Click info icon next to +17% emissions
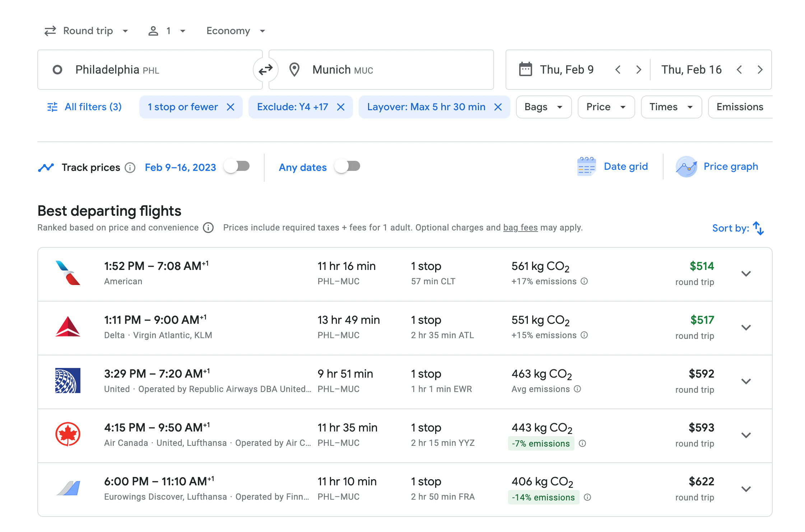The width and height of the screenshot is (805, 532). coord(584,281)
